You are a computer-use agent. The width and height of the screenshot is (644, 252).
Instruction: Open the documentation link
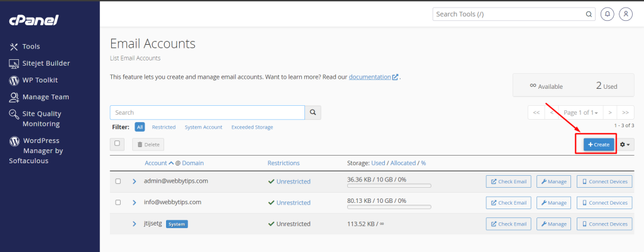pyautogui.click(x=370, y=77)
